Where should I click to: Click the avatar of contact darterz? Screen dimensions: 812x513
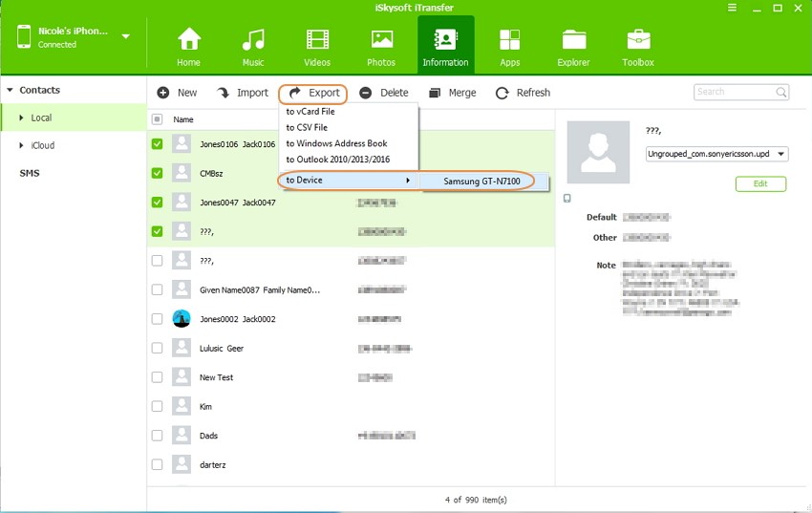[x=182, y=464]
